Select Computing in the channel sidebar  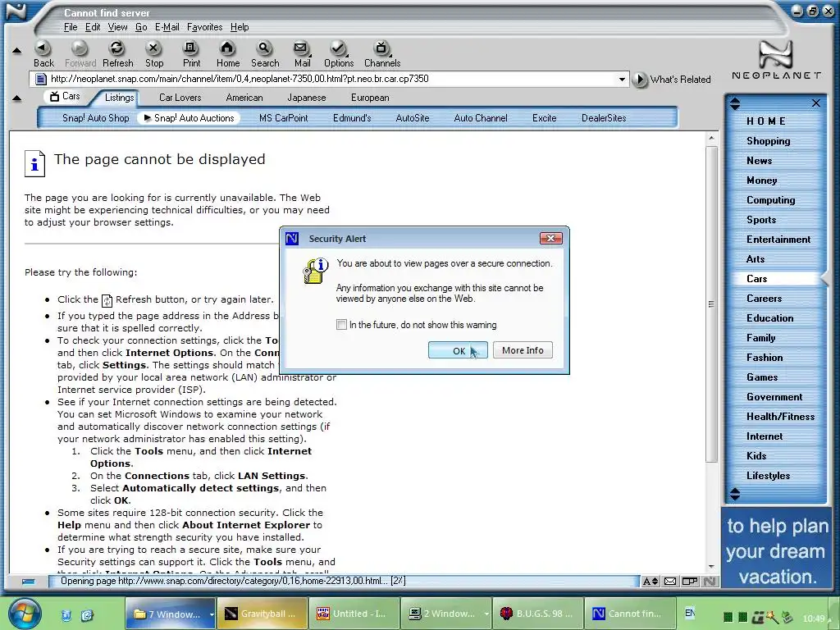[771, 200]
